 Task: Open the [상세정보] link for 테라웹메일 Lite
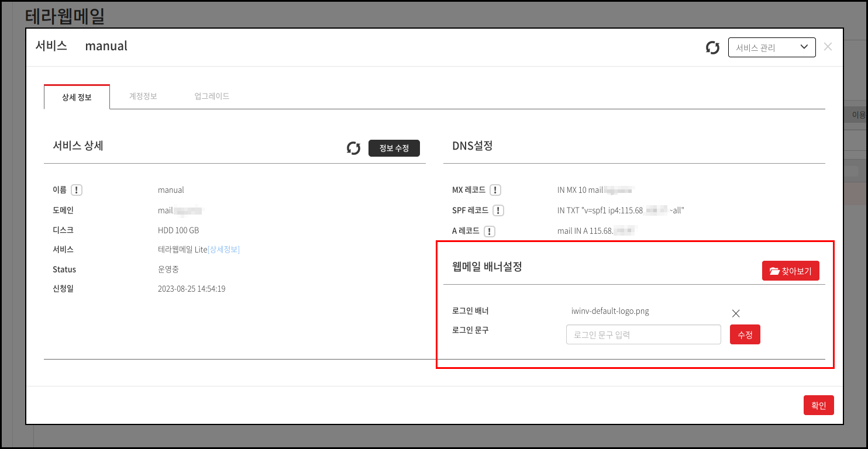(223, 250)
